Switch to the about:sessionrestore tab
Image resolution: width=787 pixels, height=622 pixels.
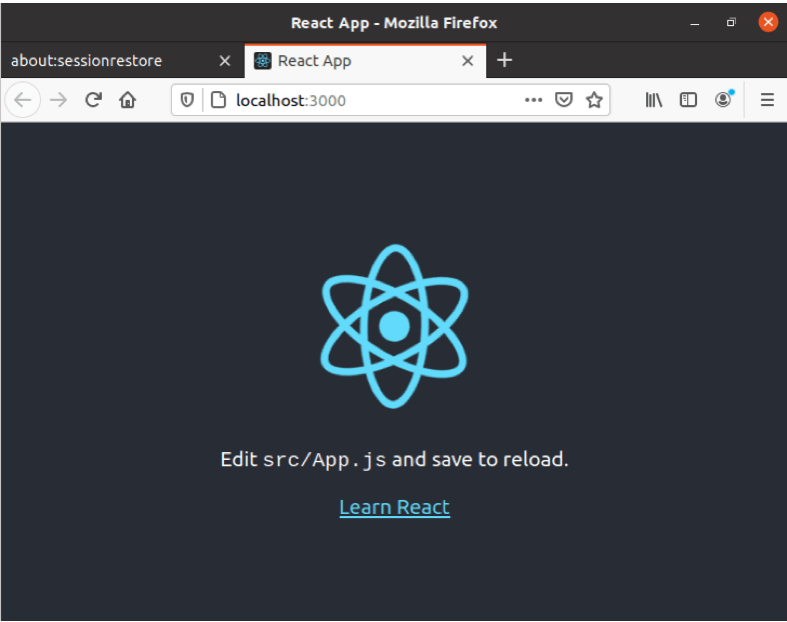pos(122,61)
